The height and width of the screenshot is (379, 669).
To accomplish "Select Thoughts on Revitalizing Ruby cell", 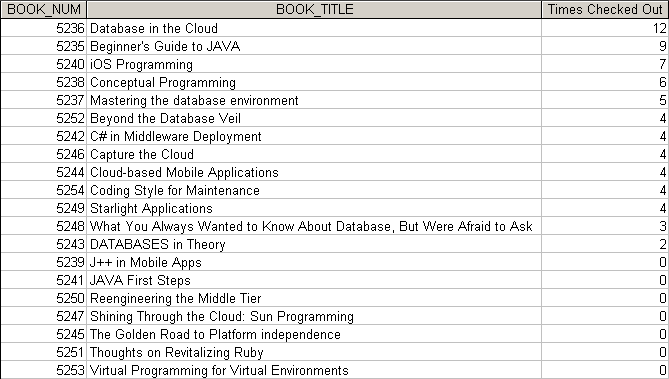I will pos(314,352).
